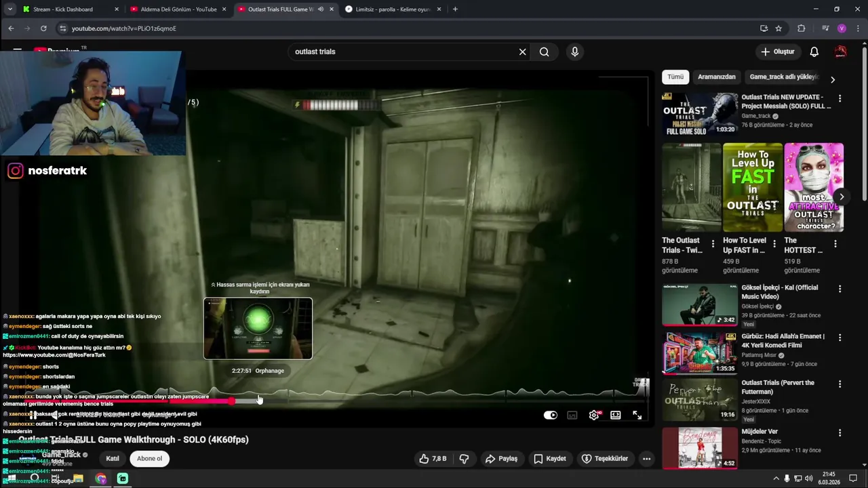Open YouTube notifications bell
The image size is (868, 488).
point(814,52)
